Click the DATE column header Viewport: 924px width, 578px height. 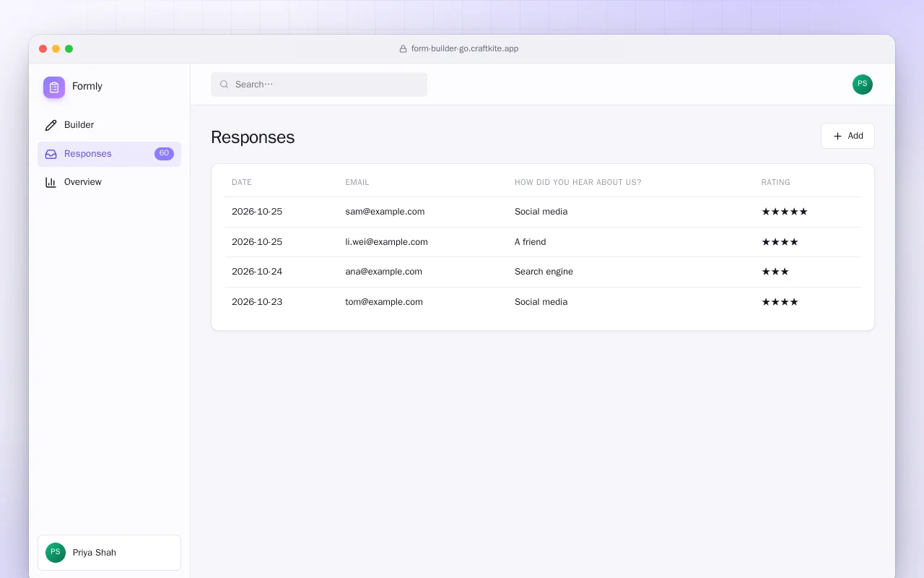pyautogui.click(x=242, y=183)
